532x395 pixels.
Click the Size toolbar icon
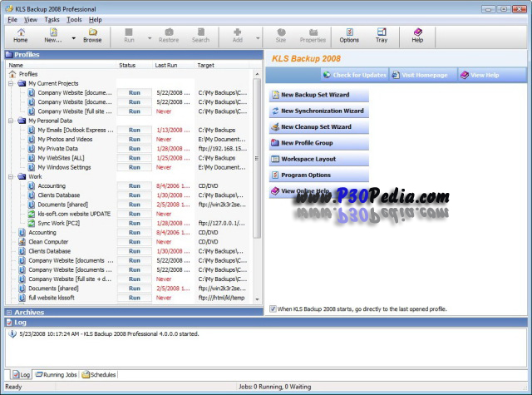[x=281, y=32]
